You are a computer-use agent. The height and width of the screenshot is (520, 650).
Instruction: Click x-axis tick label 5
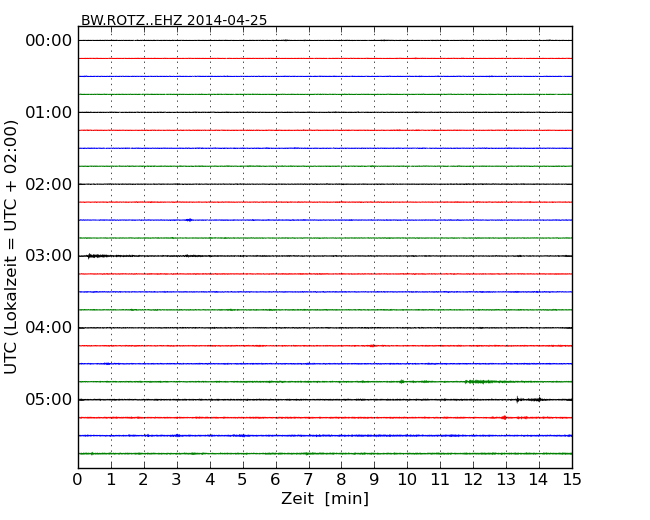click(243, 480)
